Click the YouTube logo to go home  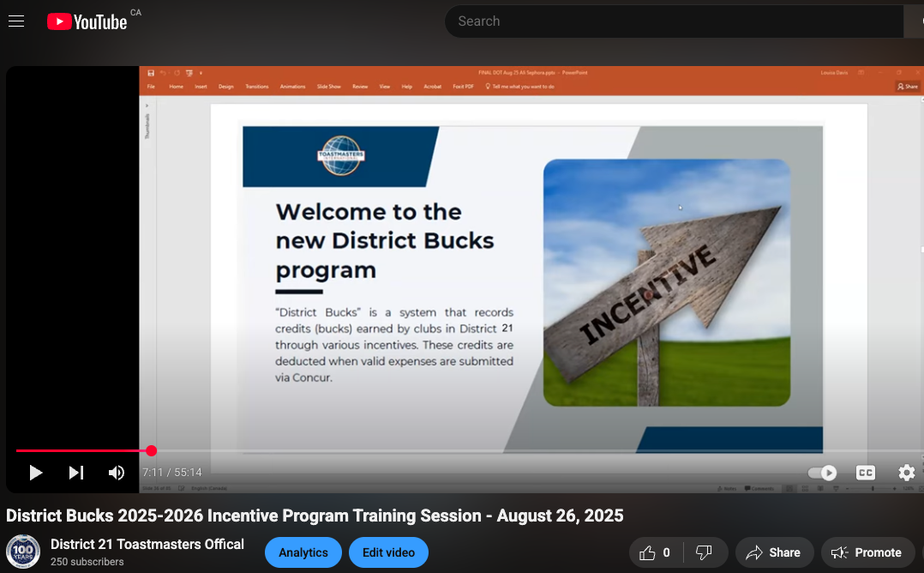point(87,21)
